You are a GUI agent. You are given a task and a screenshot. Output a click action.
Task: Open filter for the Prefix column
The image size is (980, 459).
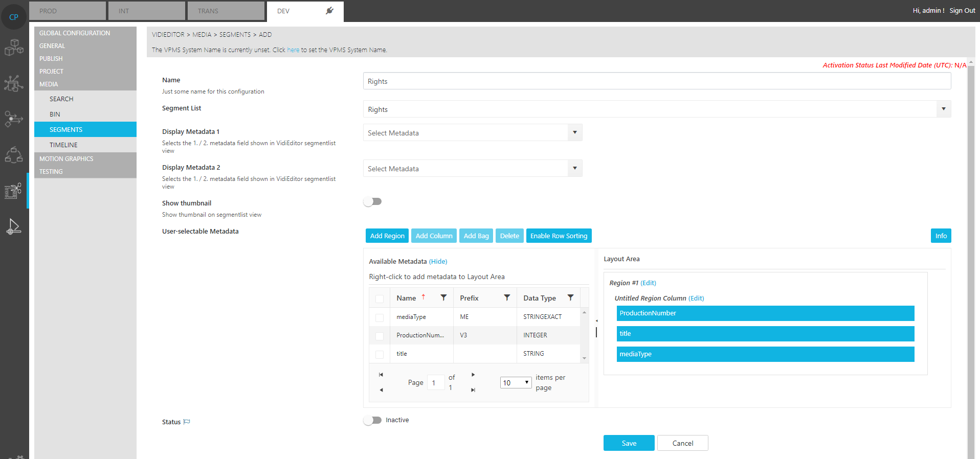[507, 298]
